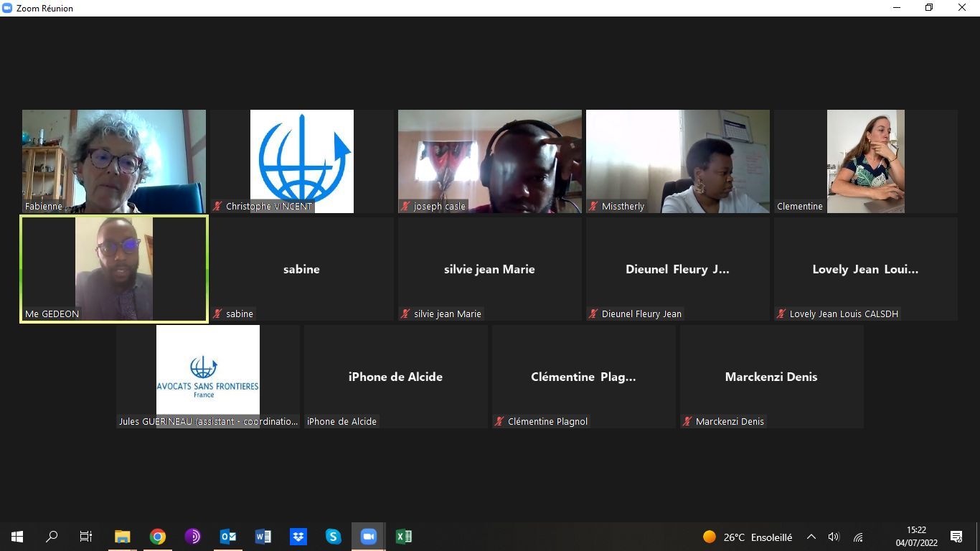Select Fabienne's video tile

(x=114, y=161)
